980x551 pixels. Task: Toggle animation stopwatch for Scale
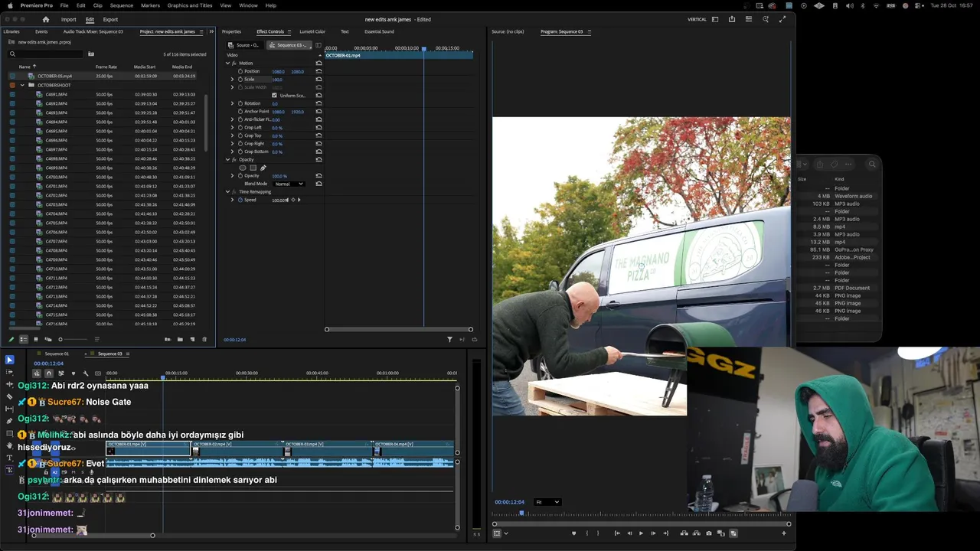[240, 80]
